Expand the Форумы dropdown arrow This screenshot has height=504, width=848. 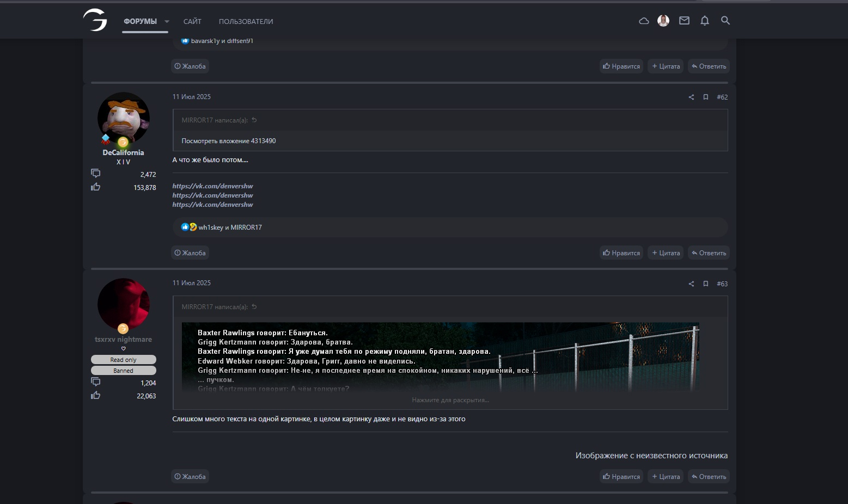[167, 22]
